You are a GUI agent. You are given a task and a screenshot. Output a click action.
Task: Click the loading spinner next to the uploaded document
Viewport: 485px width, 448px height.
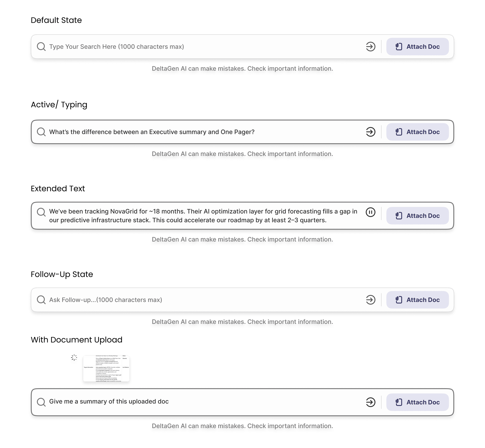point(74,357)
